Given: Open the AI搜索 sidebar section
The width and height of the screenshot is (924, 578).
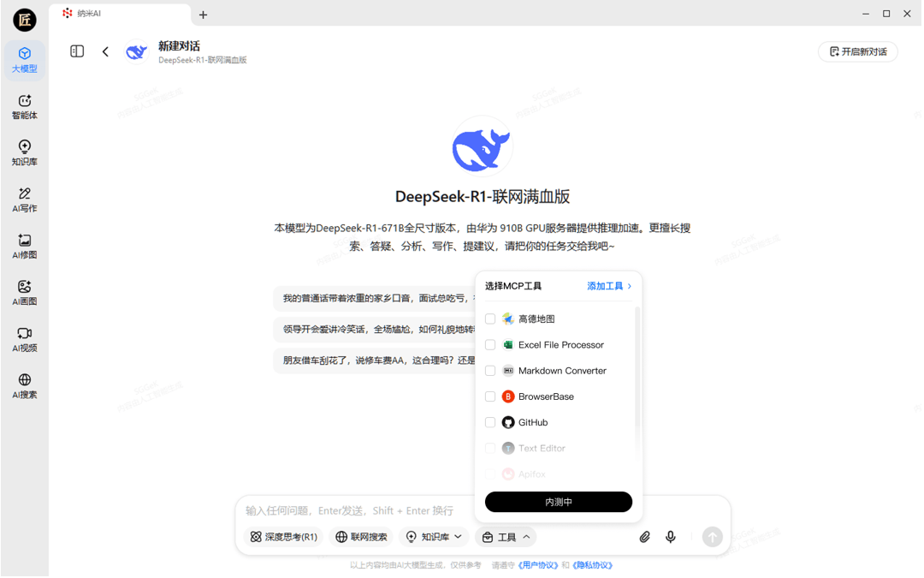Looking at the screenshot, I should tap(24, 385).
